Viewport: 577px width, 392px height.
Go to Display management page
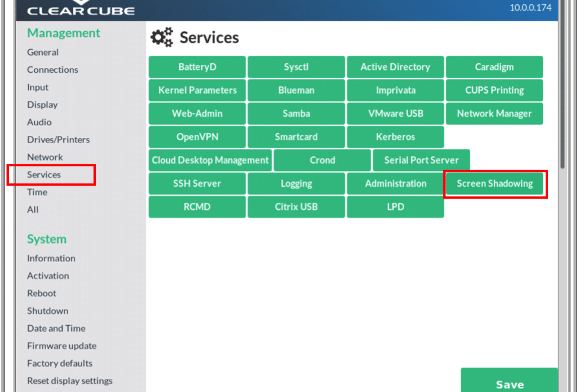tap(43, 105)
